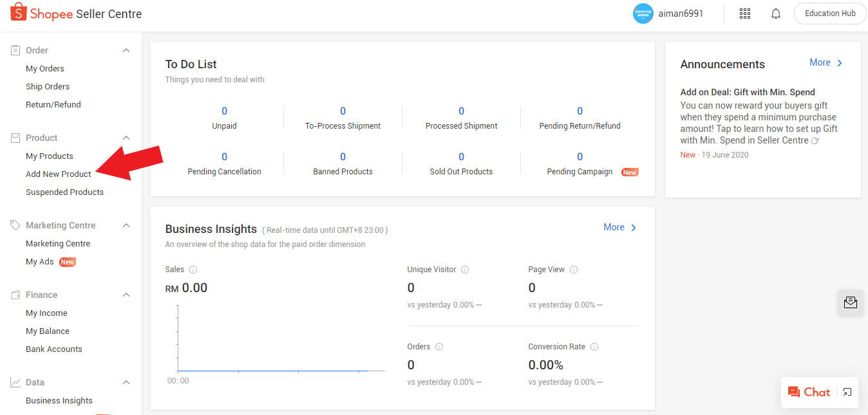Open Processed Shipment count
Viewport: 868px width, 415px height.
pyautogui.click(x=461, y=111)
